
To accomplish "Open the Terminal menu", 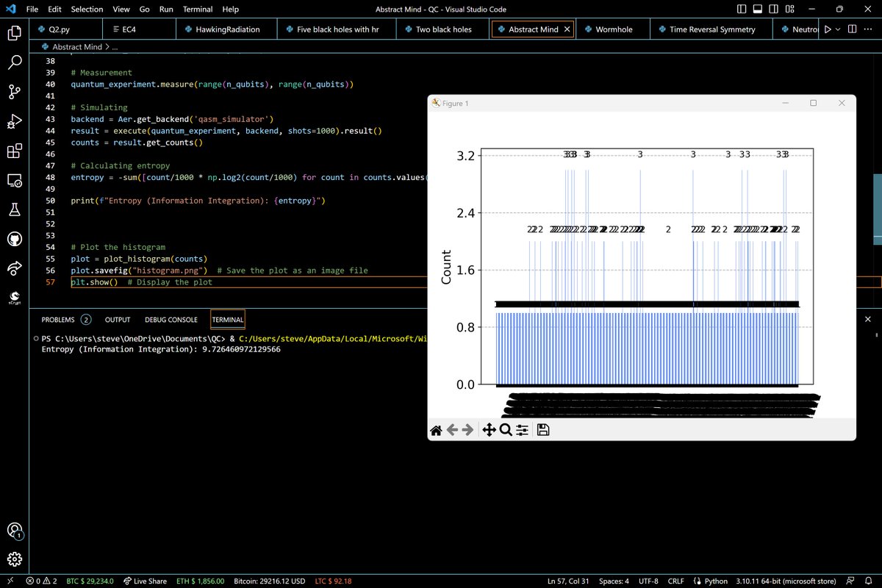I will tap(197, 10).
